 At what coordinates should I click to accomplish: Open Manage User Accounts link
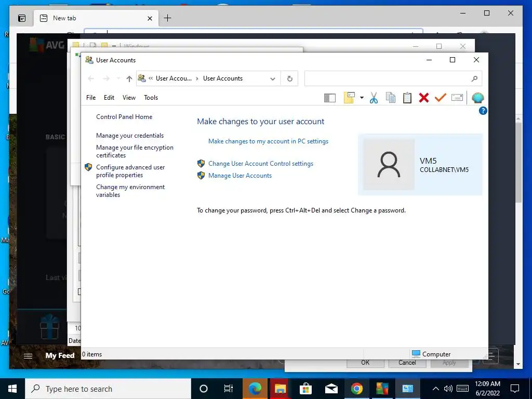pyautogui.click(x=240, y=176)
